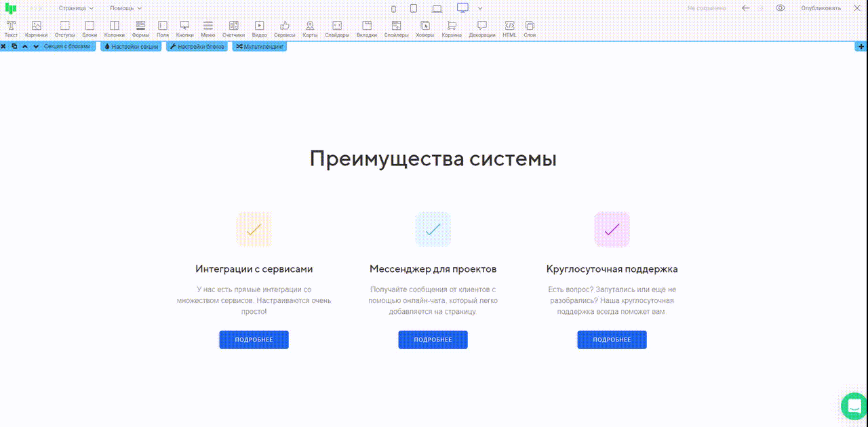The image size is (868, 427).
Task: Select the Текст (Text) tool
Action: 11,28
